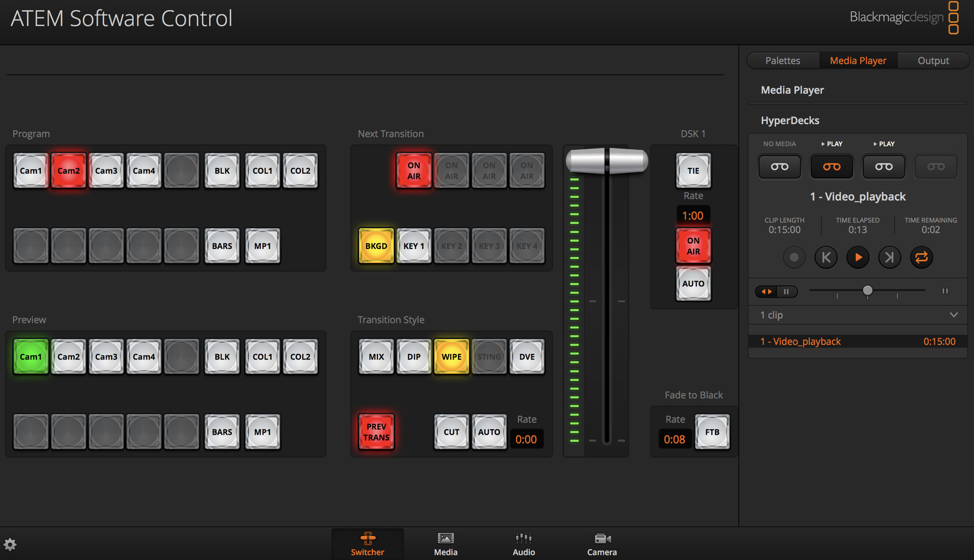This screenshot has width=974, height=560.
Task: Enable ON AIR for DSK 1
Action: tap(693, 246)
